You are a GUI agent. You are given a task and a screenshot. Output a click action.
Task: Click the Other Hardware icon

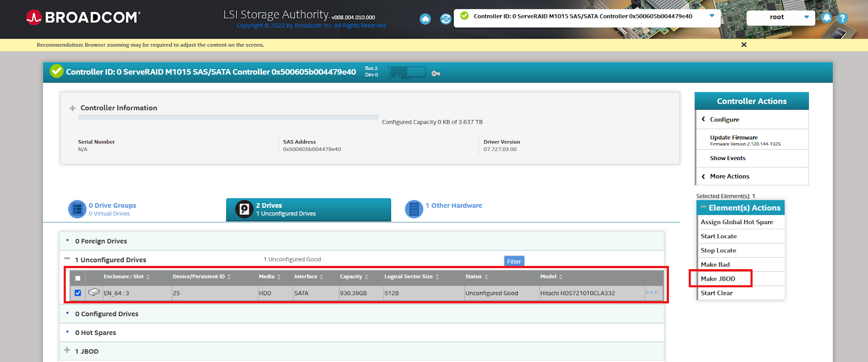414,209
